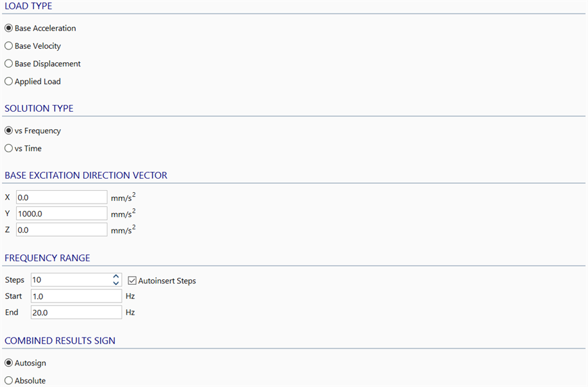Increase Steps with the up arrow

[116, 276]
